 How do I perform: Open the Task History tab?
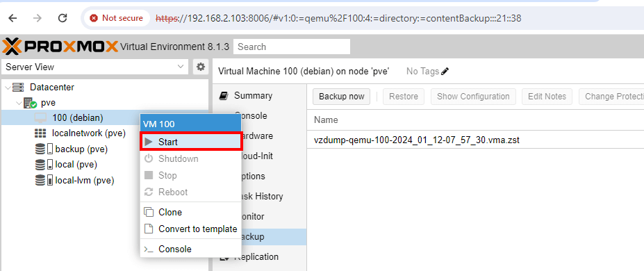260,196
